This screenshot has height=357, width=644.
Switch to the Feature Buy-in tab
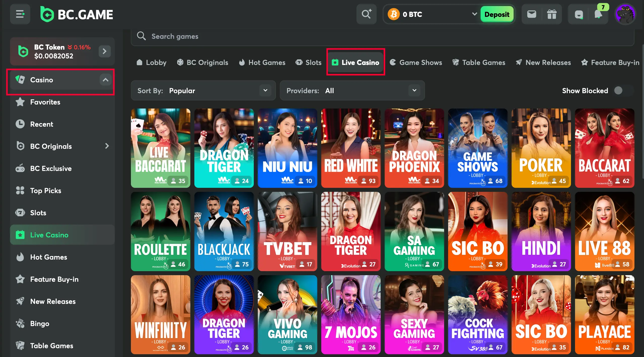pyautogui.click(x=610, y=62)
